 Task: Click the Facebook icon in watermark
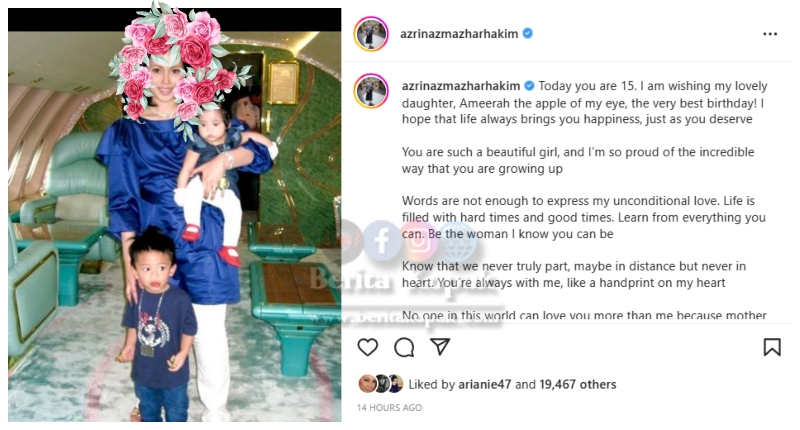[384, 240]
